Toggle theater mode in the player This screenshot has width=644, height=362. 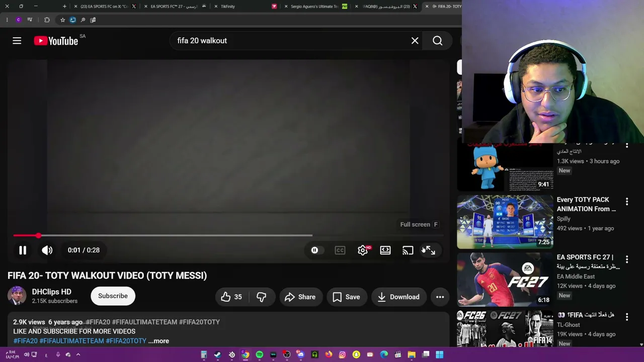pyautogui.click(x=385, y=250)
